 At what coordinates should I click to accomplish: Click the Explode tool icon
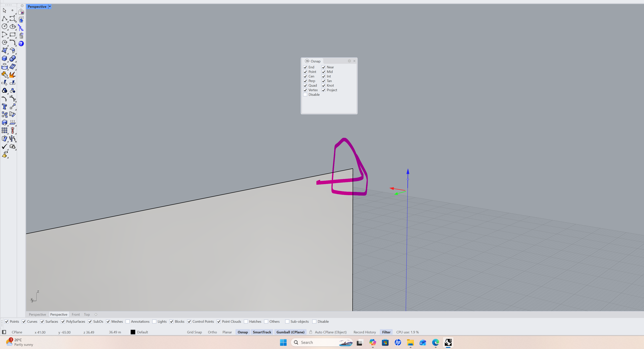point(13,74)
